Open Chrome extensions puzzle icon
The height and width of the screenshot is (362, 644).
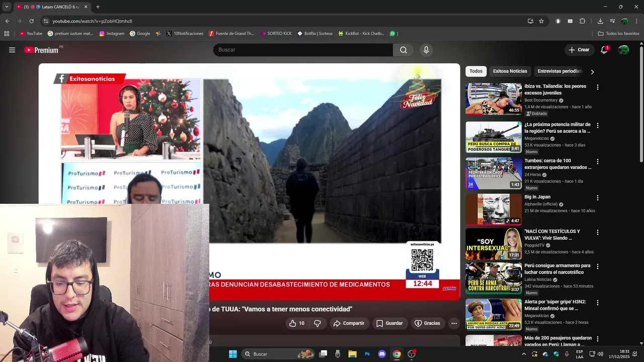tap(582, 21)
